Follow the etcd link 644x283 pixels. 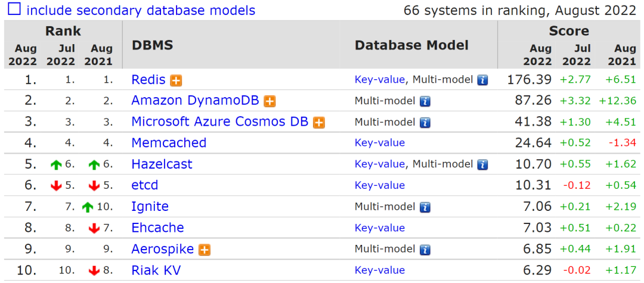(x=145, y=185)
